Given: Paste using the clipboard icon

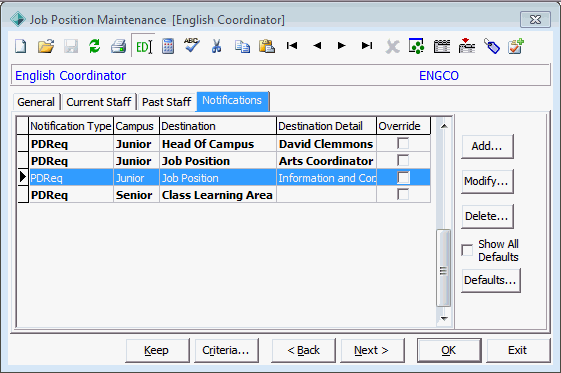Looking at the screenshot, I should coord(267,46).
